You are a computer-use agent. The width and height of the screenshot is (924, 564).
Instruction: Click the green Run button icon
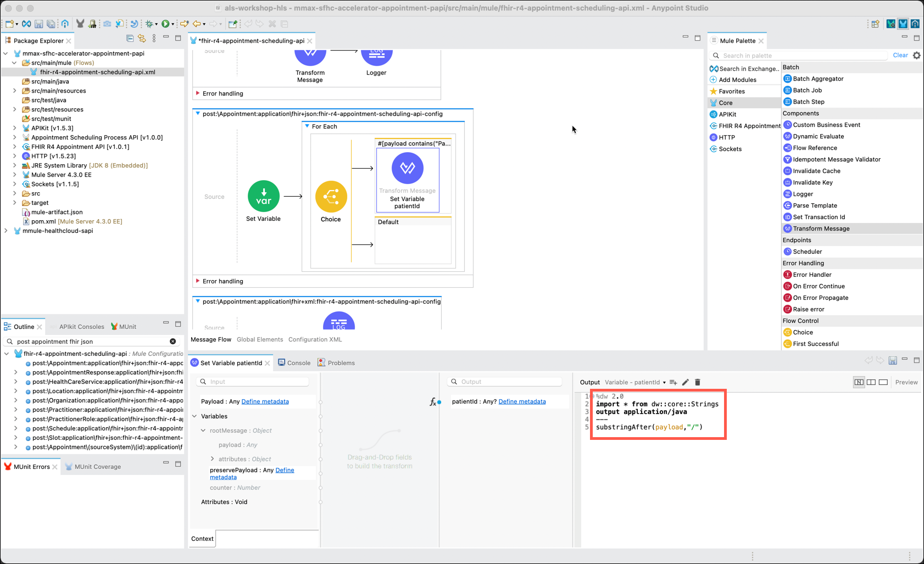click(x=165, y=24)
